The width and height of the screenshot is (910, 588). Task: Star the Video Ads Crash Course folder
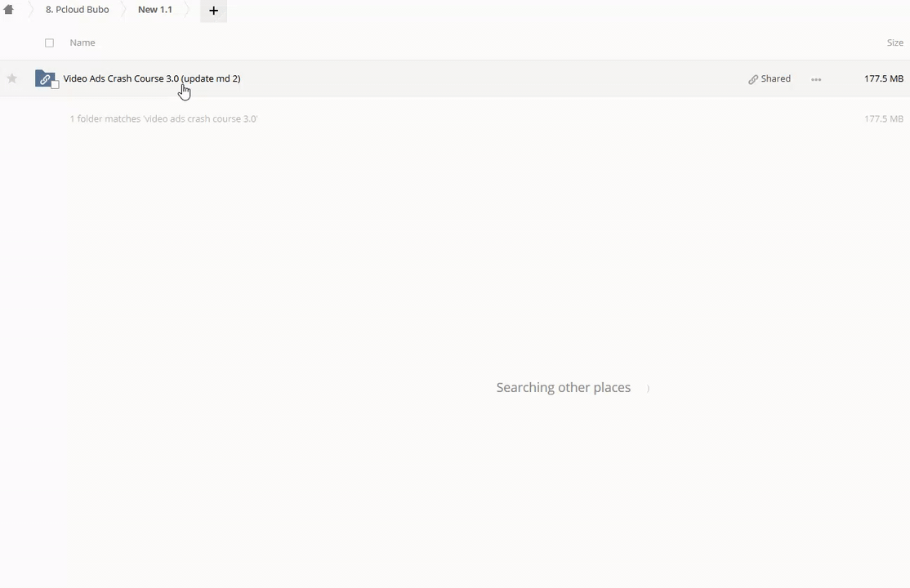[x=12, y=78]
